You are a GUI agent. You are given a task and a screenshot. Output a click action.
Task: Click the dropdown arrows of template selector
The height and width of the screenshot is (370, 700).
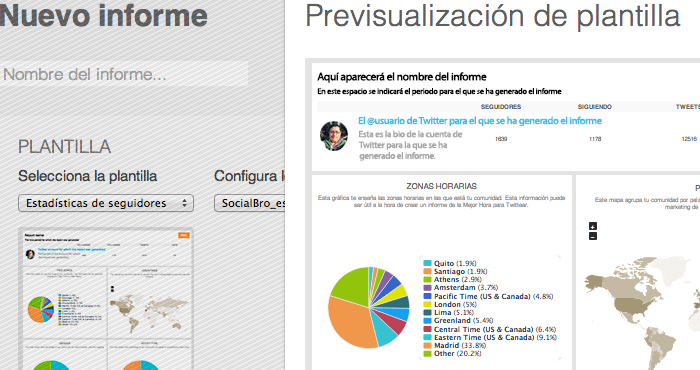coord(184,203)
